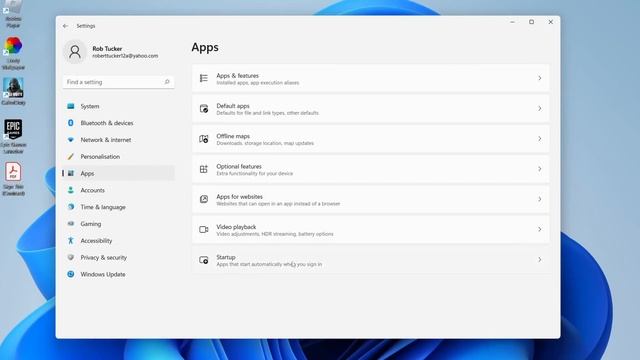Click the Optional features grid icon
The height and width of the screenshot is (360, 640).
point(204,169)
